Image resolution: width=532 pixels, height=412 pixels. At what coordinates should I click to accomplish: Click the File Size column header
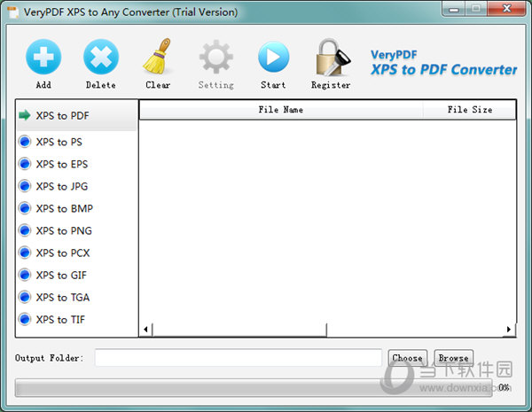point(470,110)
